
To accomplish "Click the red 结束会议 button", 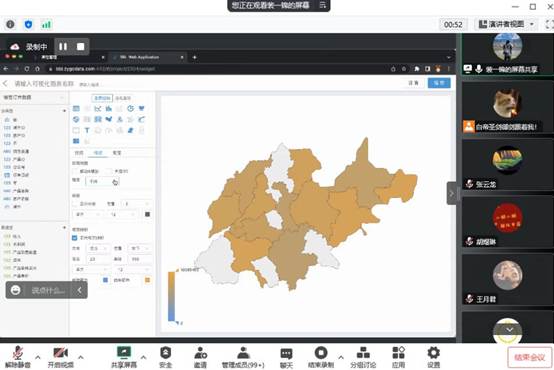I will [x=529, y=358].
